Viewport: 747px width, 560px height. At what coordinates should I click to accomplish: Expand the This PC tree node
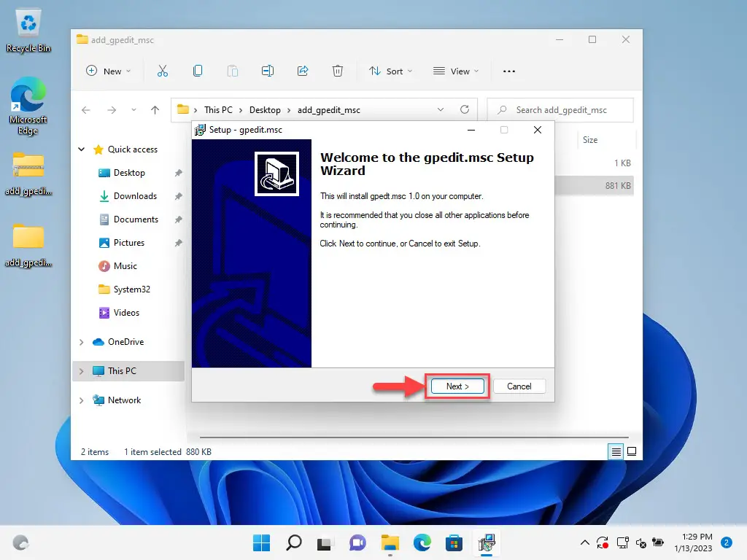point(82,371)
